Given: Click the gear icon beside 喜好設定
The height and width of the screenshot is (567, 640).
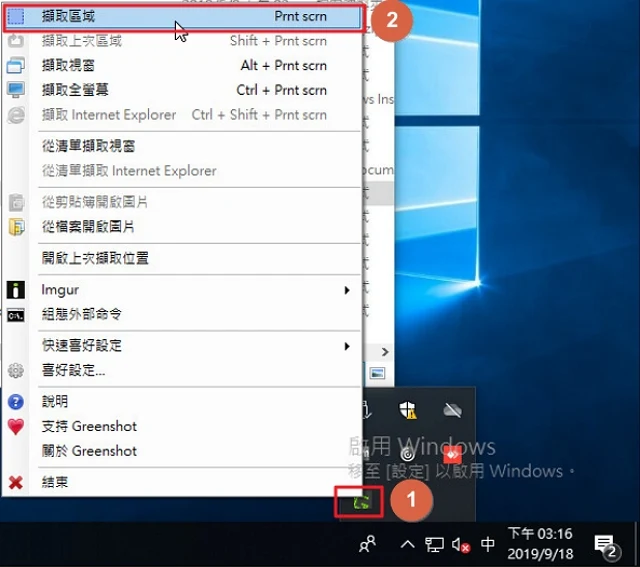Looking at the screenshot, I should pyautogui.click(x=16, y=370).
